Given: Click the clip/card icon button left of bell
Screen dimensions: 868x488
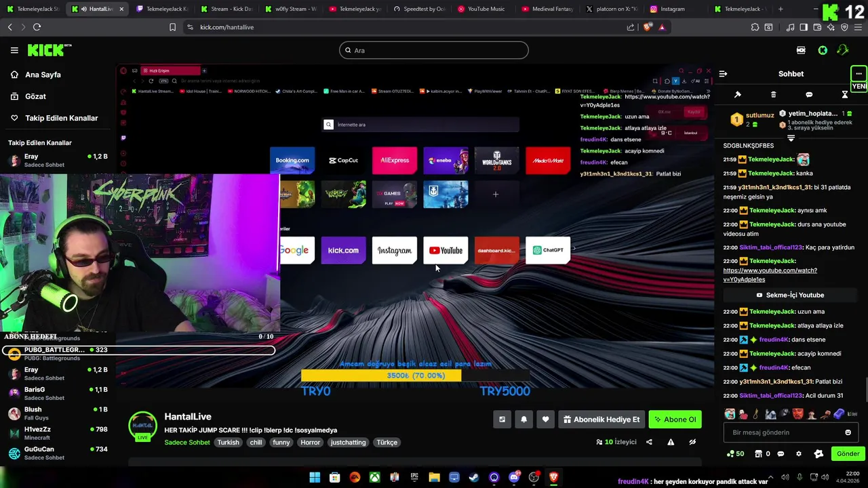Looking at the screenshot, I should [502, 420].
